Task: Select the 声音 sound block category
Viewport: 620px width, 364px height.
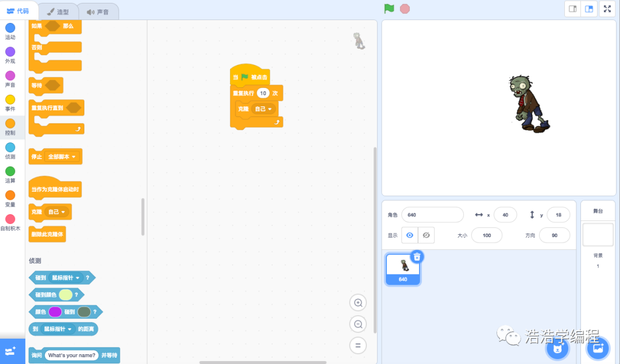Action: click(x=10, y=79)
